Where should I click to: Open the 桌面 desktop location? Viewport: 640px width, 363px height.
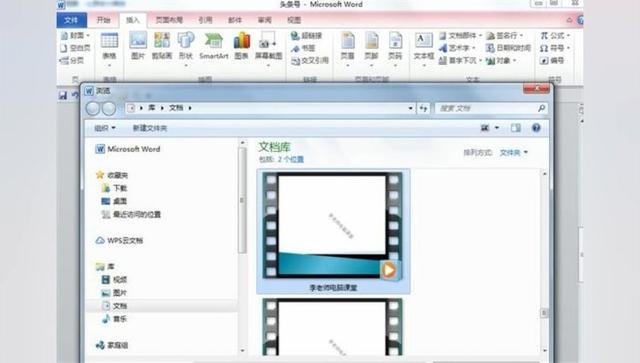tap(114, 201)
